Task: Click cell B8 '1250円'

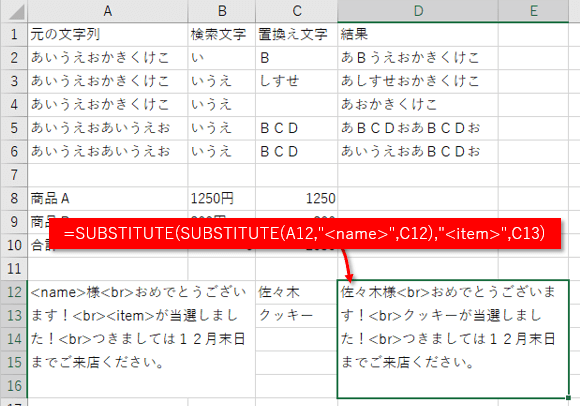Action: click(x=222, y=198)
